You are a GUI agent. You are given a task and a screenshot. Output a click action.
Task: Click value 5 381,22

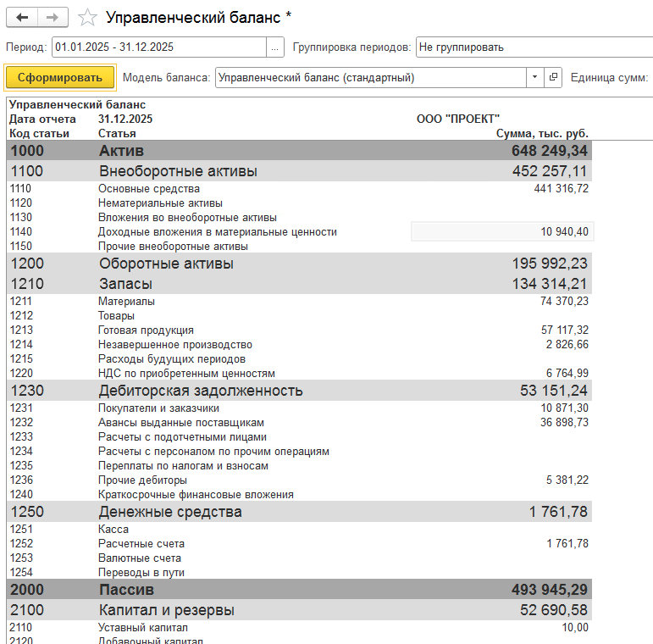click(567, 480)
